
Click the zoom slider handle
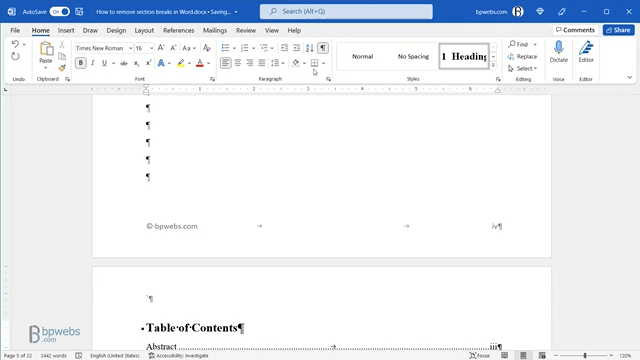click(x=585, y=356)
